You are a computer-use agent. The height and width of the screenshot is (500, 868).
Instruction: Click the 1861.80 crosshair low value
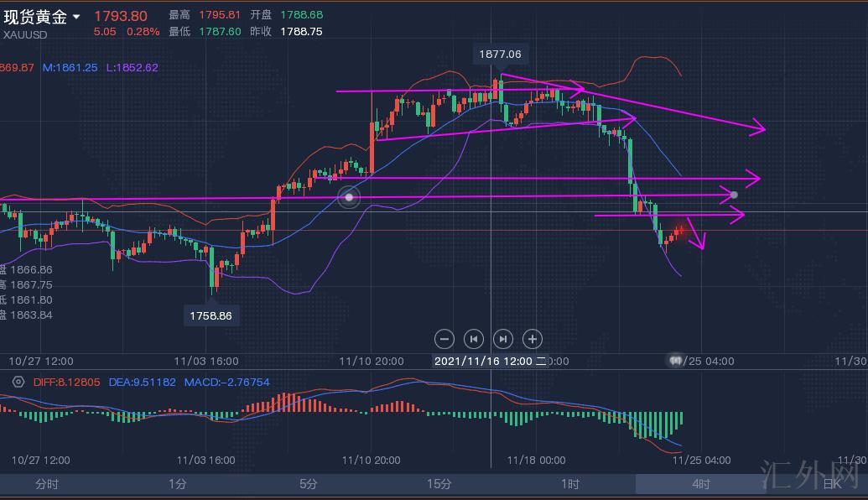[x=31, y=299]
